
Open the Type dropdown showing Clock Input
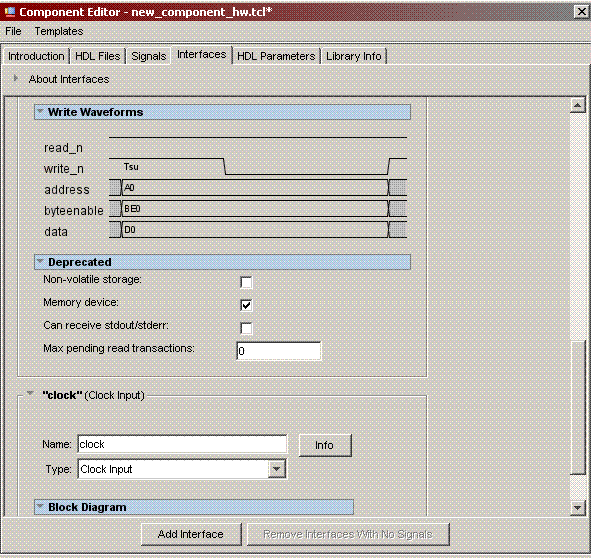click(x=277, y=469)
